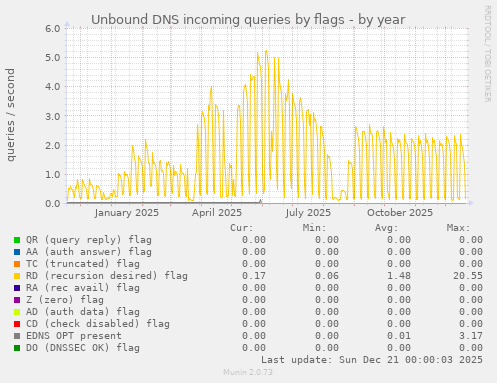Click the 'Max:' column header
Image resolution: width=497 pixels, height=383 pixels.
coord(458,228)
